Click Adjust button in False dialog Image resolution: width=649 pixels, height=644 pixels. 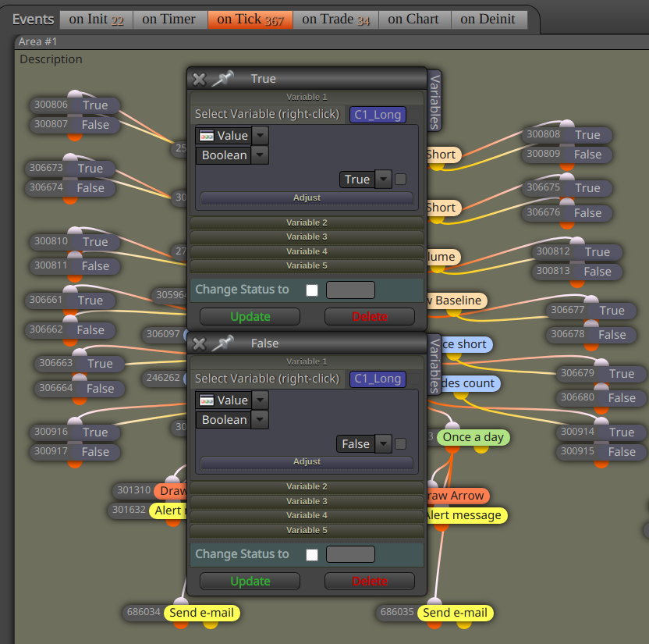tap(307, 462)
